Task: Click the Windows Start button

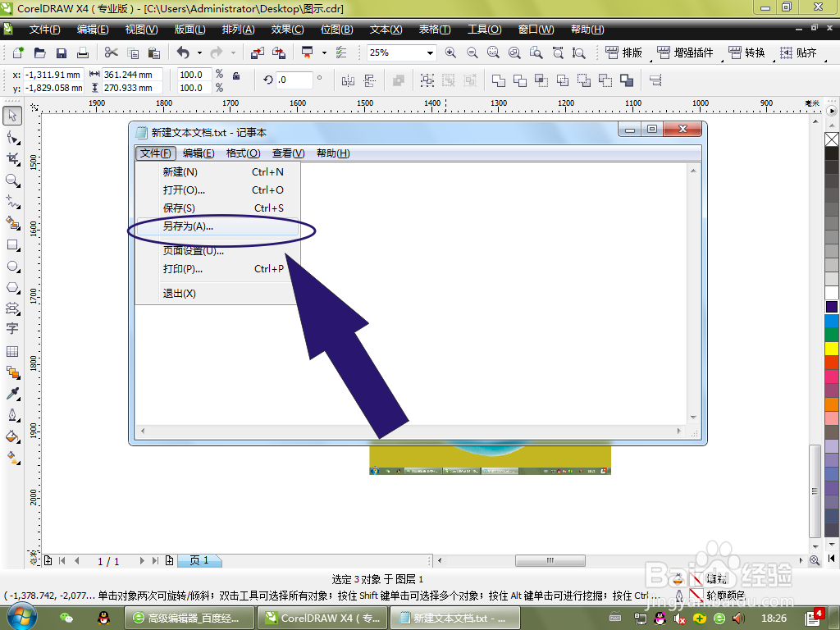Action: point(21,617)
